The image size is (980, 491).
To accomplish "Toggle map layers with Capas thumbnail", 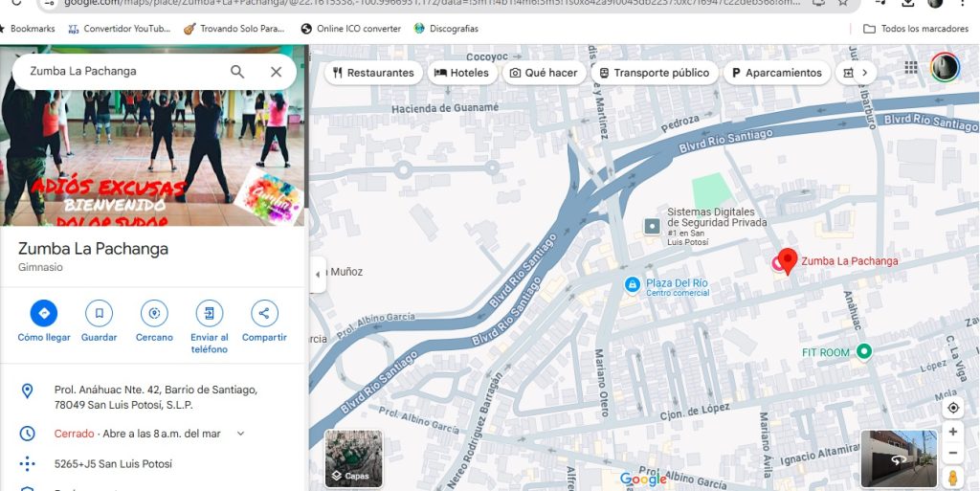I will (353, 458).
